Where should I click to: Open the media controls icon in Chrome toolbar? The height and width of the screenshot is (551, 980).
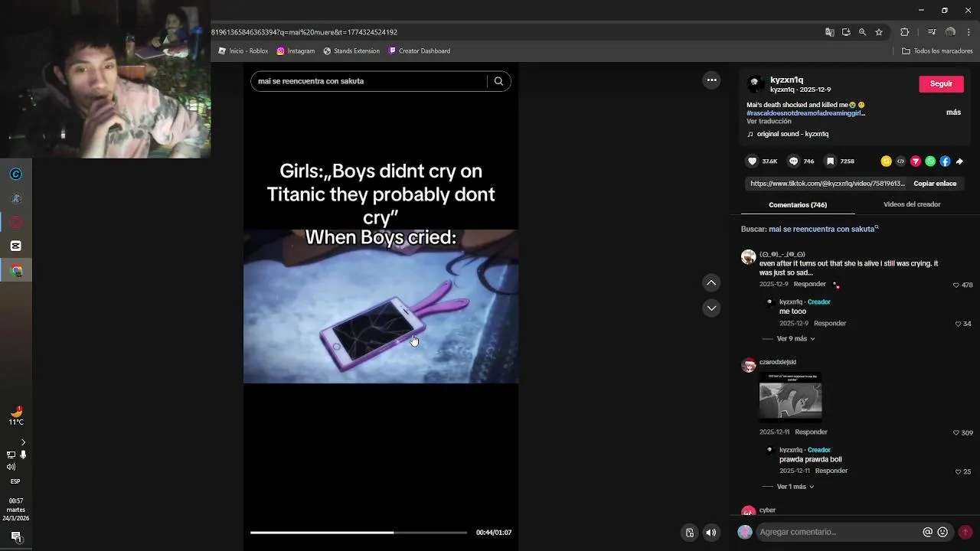[x=932, y=32]
